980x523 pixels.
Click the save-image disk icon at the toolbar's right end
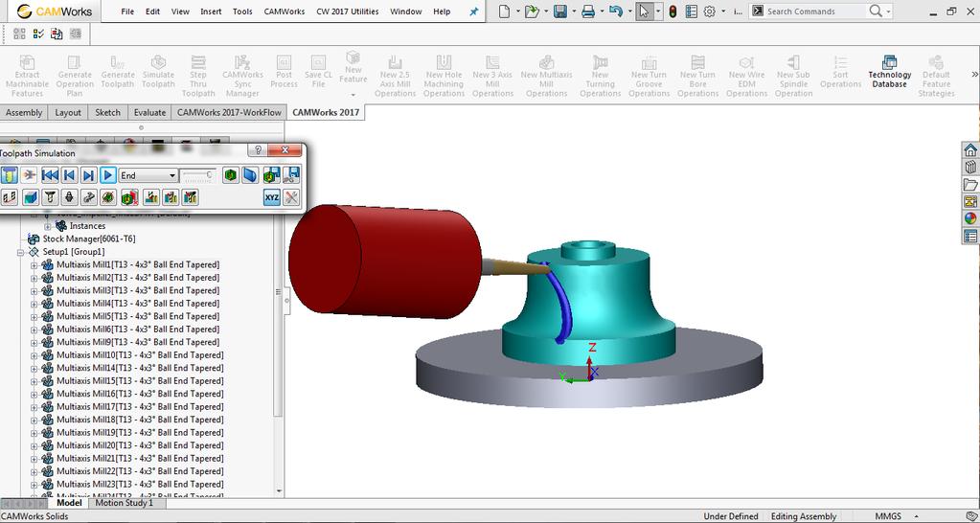(x=291, y=175)
